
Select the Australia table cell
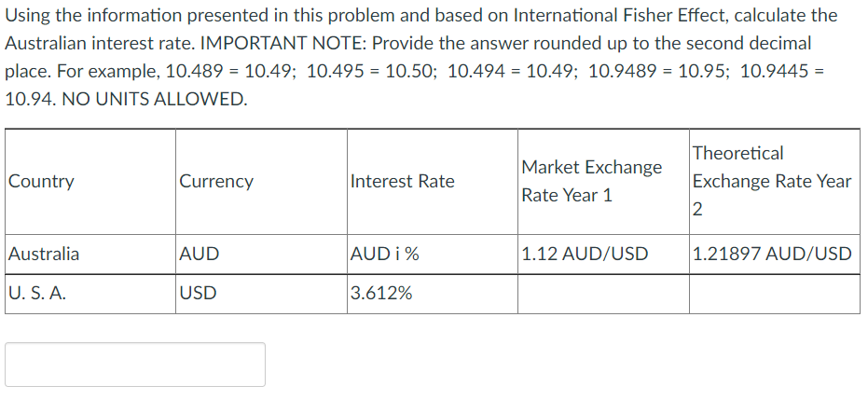pos(90,254)
